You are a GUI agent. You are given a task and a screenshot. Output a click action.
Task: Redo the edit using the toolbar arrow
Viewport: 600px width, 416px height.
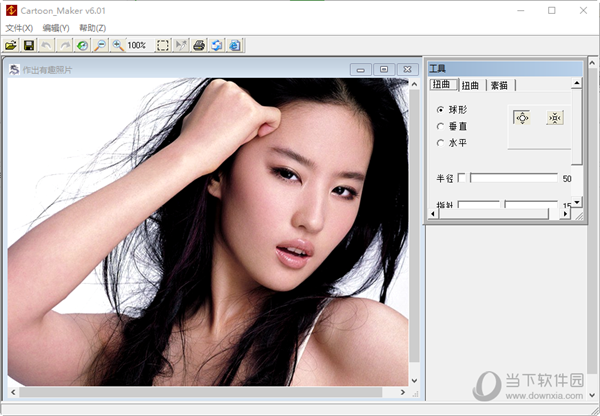[x=65, y=45]
